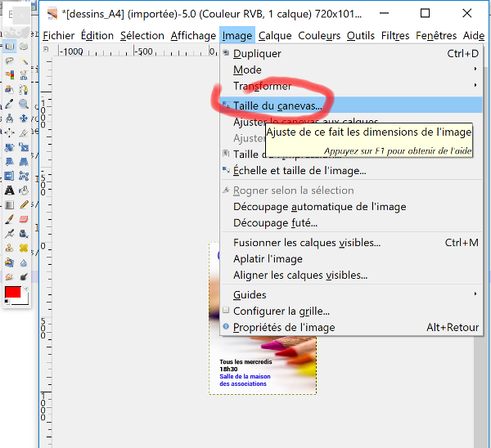Viewport: 491px width, 448px height.
Task: Expand the Mode submenu
Action: (x=351, y=69)
